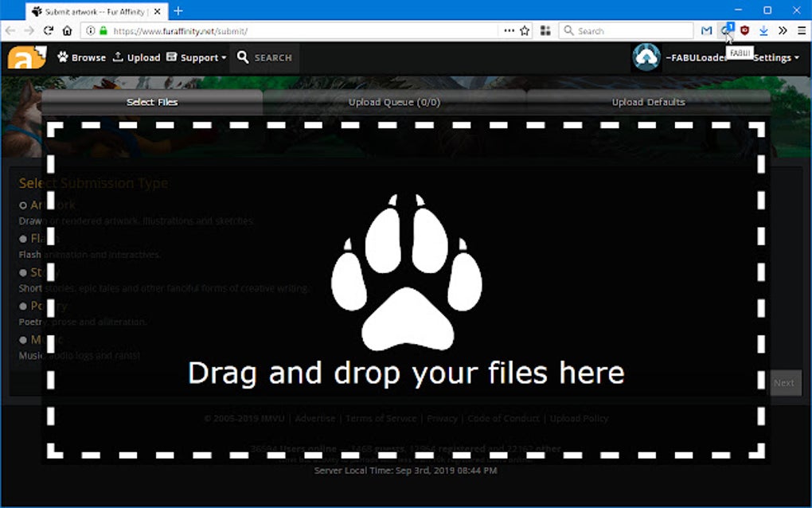Select the Upload icon in the navigation bar

click(119, 57)
